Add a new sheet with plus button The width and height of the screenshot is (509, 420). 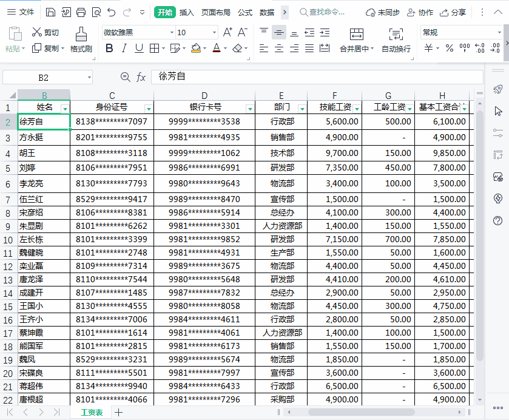(118, 412)
